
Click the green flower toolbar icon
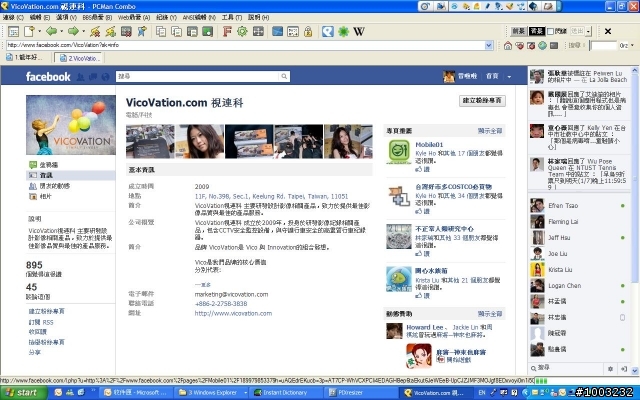pyautogui.click(x=344, y=31)
